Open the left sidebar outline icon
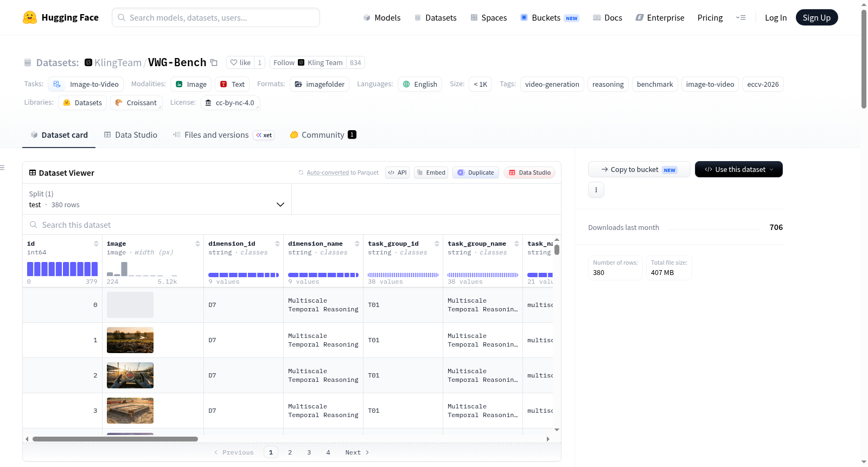868x467 pixels. coord(3,168)
